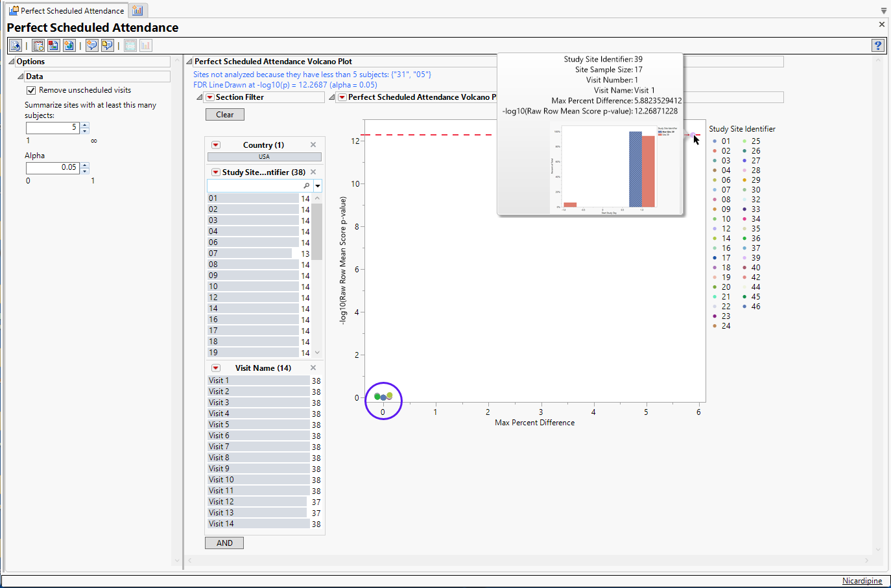891x588 pixels.
Task: Open the Study Site search options dropdown arrow
Action: [318, 186]
